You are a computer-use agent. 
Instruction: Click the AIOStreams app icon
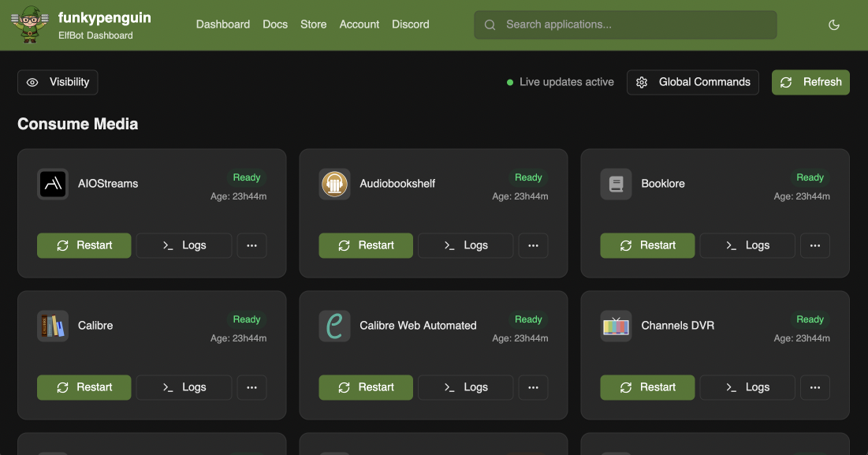pos(53,184)
